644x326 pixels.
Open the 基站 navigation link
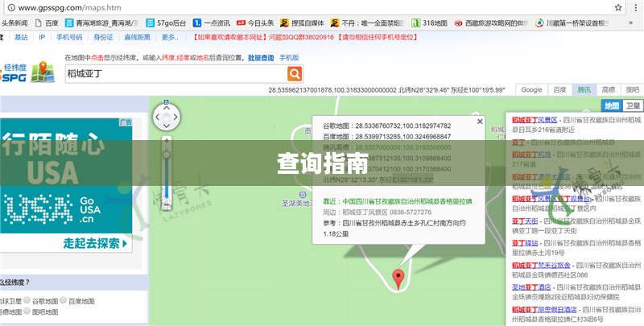(21, 37)
